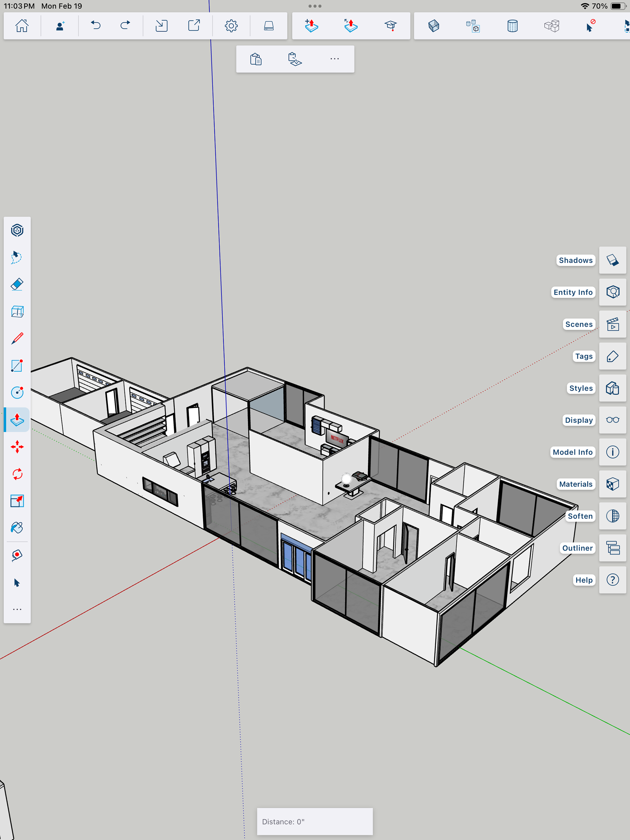Open the Outliner panel
The image size is (630, 840).
612,548
